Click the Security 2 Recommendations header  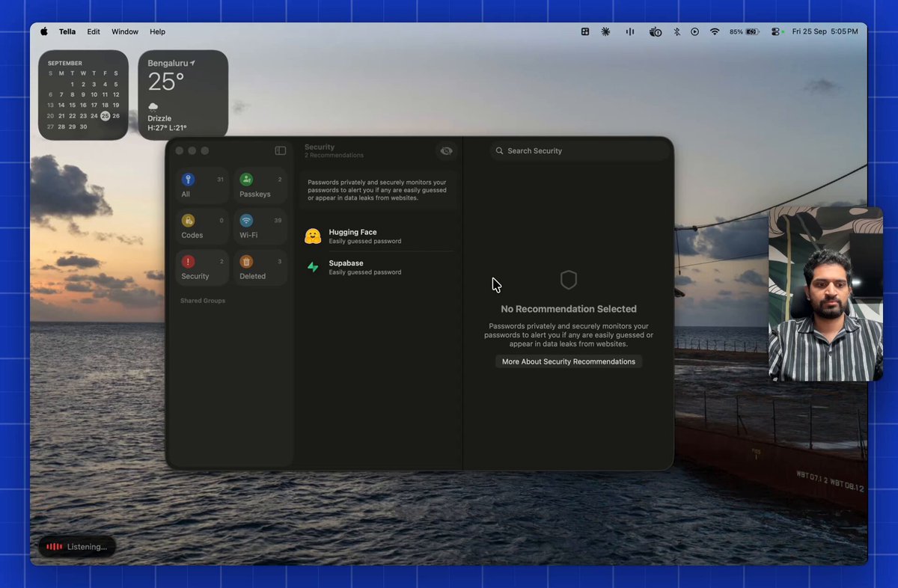click(x=334, y=151)
